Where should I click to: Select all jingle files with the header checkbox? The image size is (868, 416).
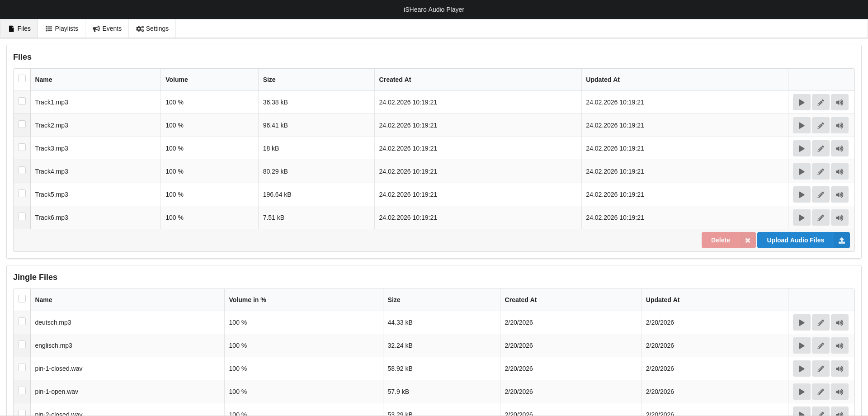[x=22, y=299]
